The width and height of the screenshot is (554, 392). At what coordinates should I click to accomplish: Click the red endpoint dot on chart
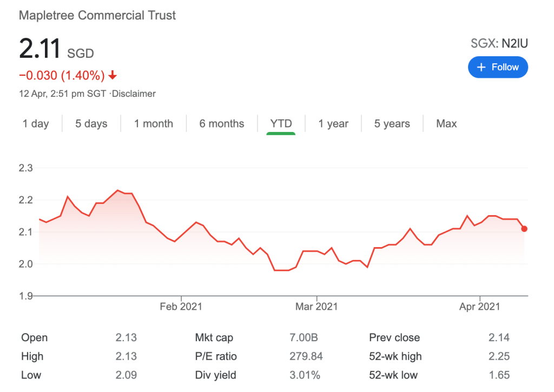tap(524, 229)
